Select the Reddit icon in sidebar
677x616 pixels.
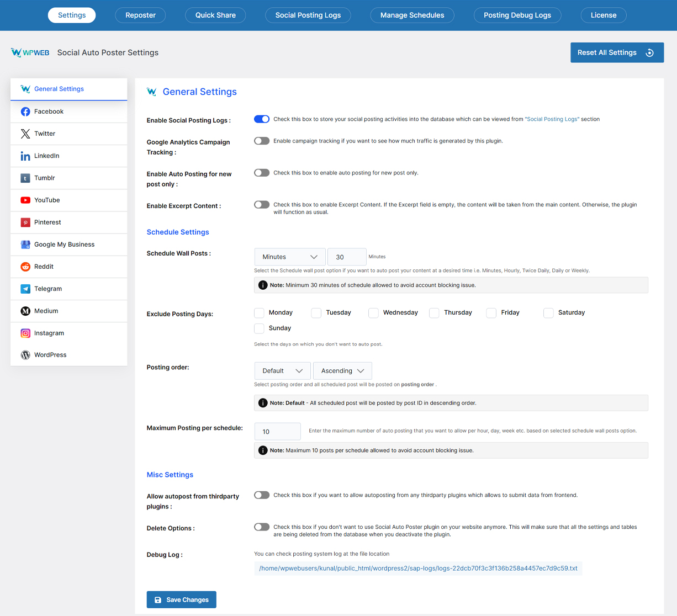(25, 267)
